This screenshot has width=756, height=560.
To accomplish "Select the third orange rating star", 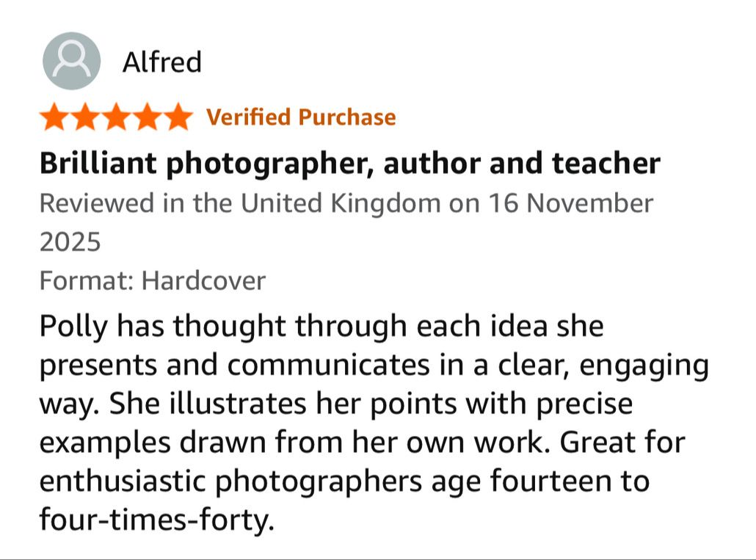I will coord(117,117).
